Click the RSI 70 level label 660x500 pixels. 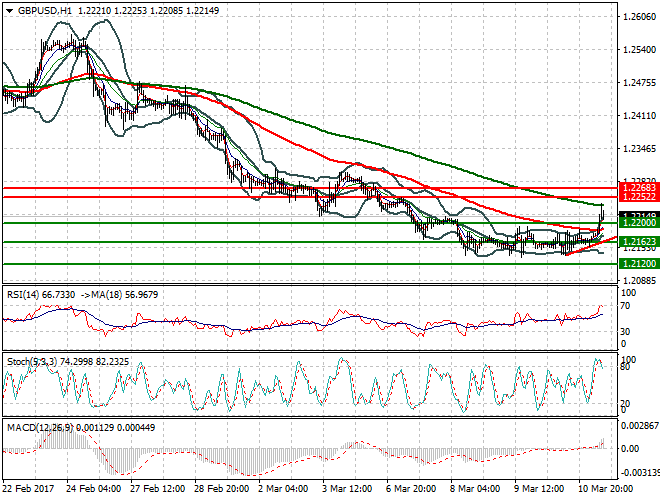pyautogui.click(x=626, y=306)
